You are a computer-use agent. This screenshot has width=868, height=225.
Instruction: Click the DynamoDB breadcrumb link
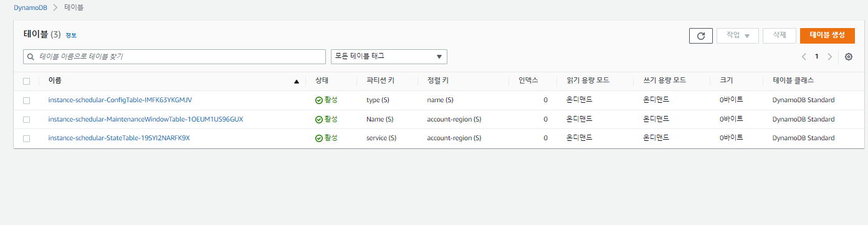[x=29, y=7]
